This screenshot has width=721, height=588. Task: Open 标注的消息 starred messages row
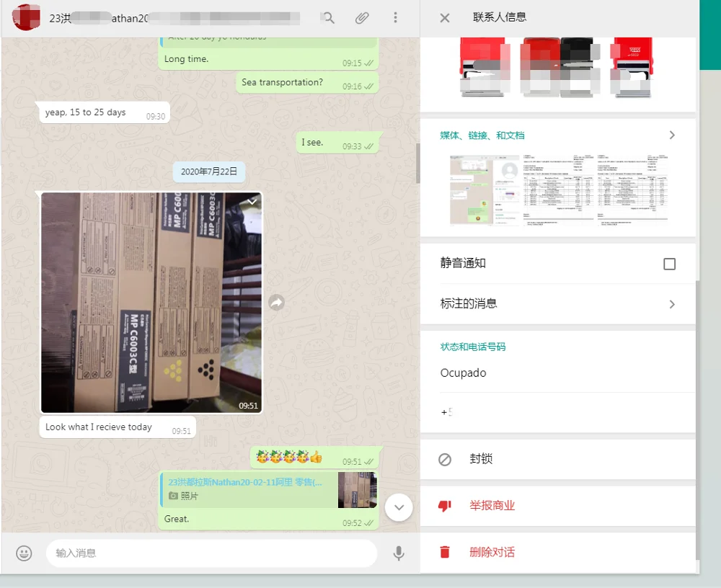pos(558,304)
